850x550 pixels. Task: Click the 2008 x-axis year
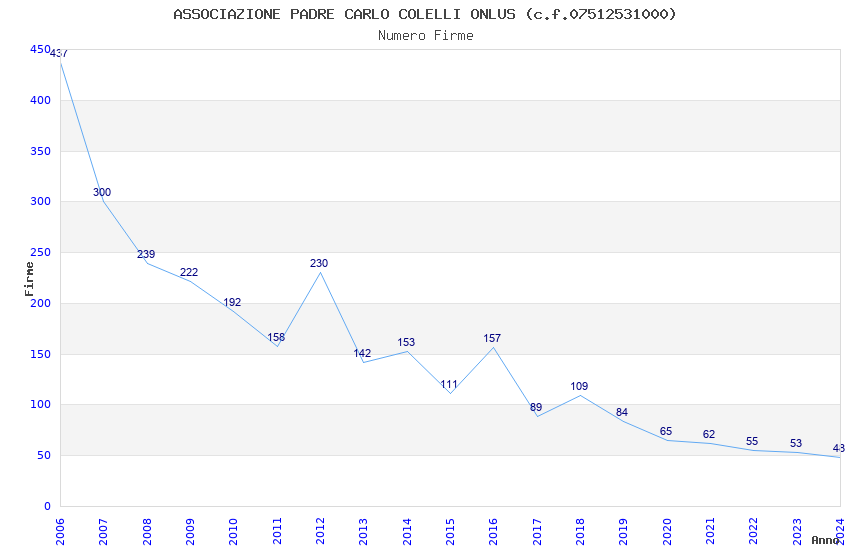point(147,532)
